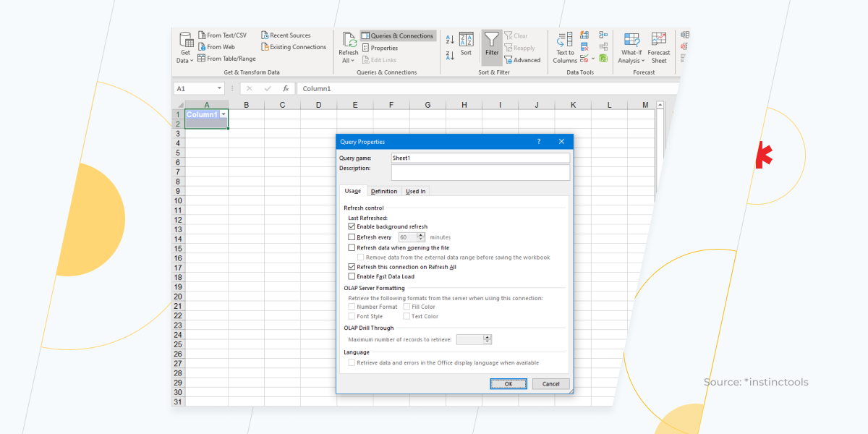868x434 pixels.
Task: Click Cancel in Query Properties
Action: coord(551,384)
